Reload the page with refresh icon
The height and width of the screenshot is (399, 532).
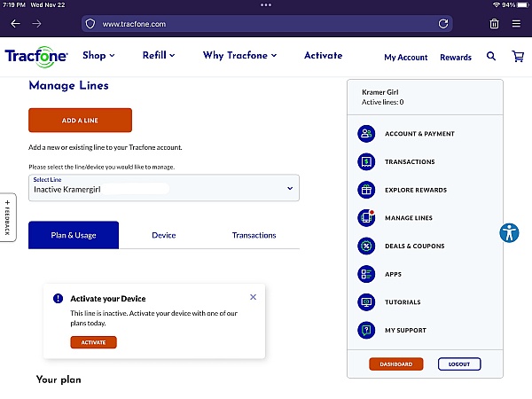[443, 24]
